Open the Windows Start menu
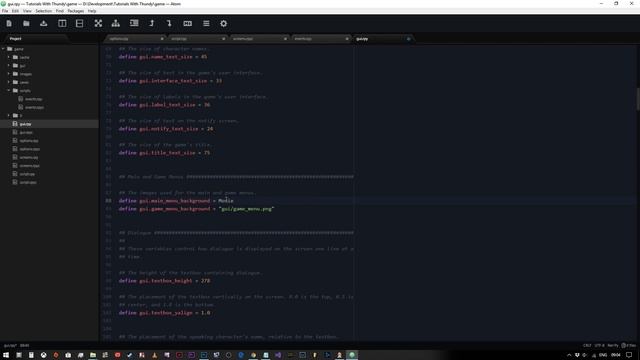The height and width of the screenshot is (360, 640). tap(6, 355)
